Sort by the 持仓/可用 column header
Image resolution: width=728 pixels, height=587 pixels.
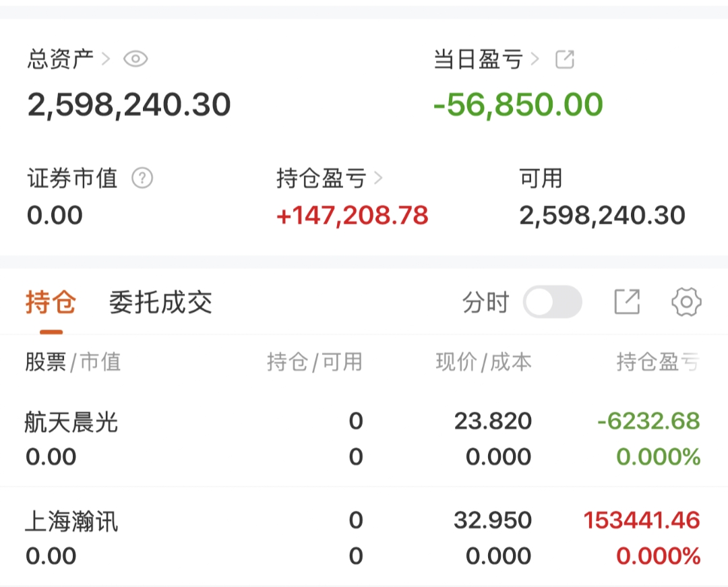(x=314, y=363)
